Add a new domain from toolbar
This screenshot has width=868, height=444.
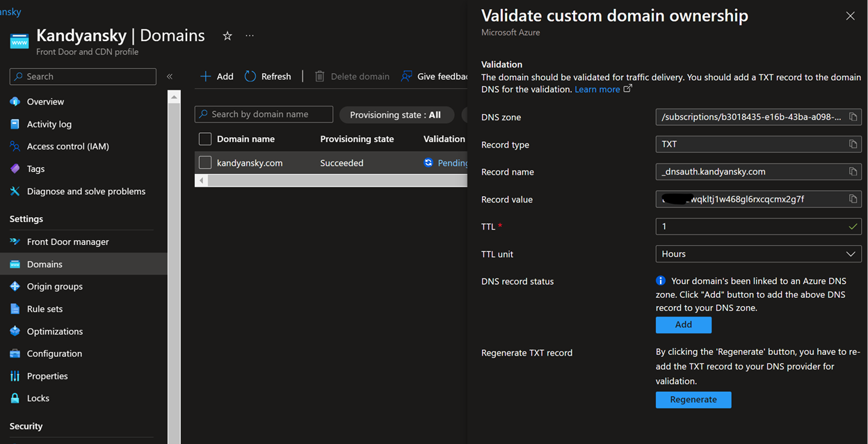pos(217,77)
